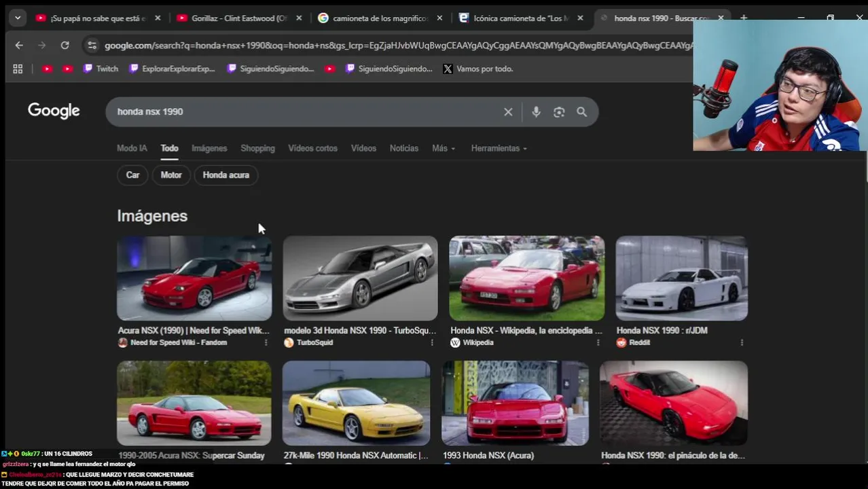The image size is (868, 489).
Task: Open more options for the Reddit result
Action: 742,343
